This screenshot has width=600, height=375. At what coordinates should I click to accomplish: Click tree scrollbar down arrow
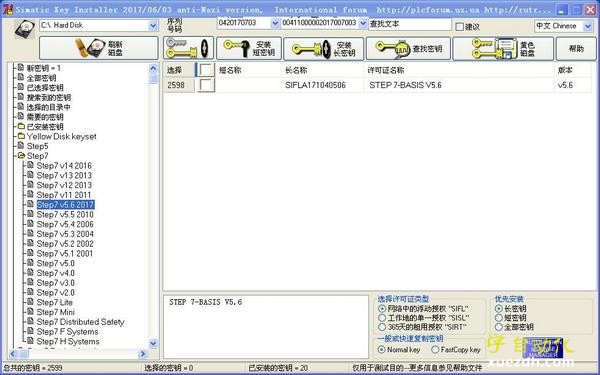coord(153,343)
